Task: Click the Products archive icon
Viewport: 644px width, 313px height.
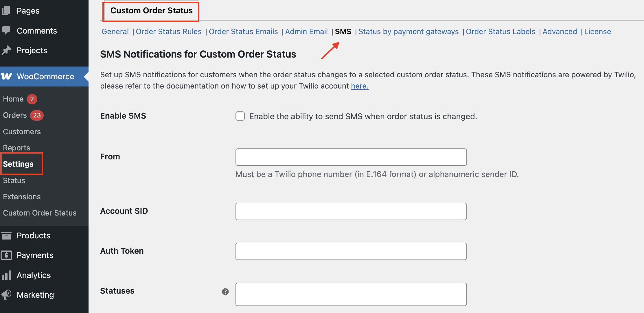Action: pos(6,235)
